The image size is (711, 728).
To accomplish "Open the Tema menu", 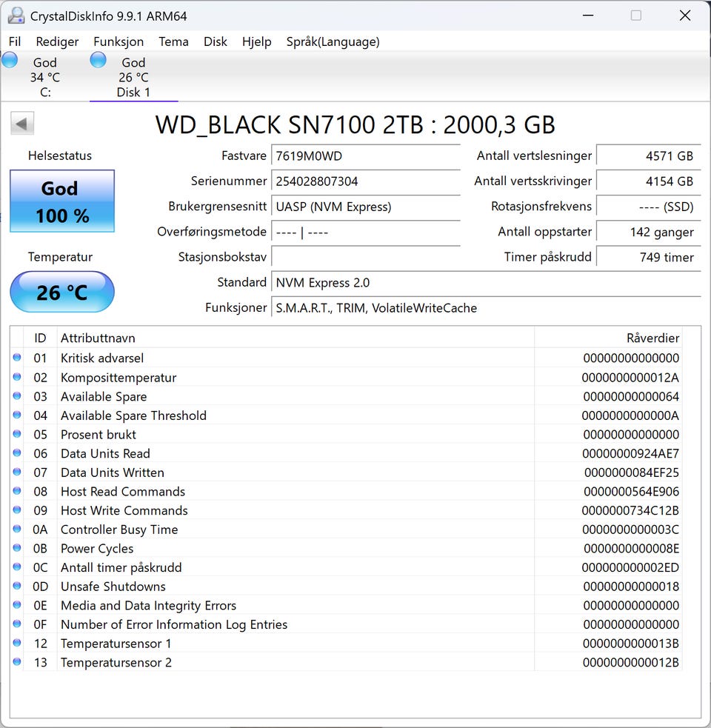I will 174,41.
